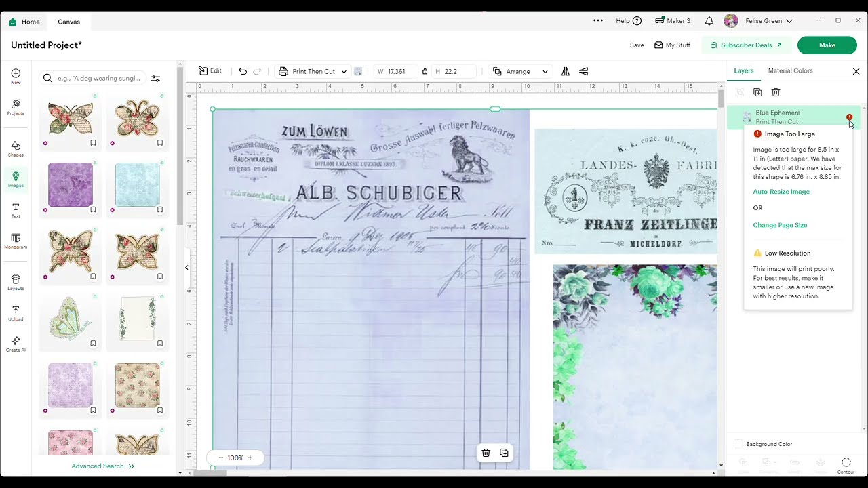
Task: Bookmark the white floral-frame card image
Action: 160,343
